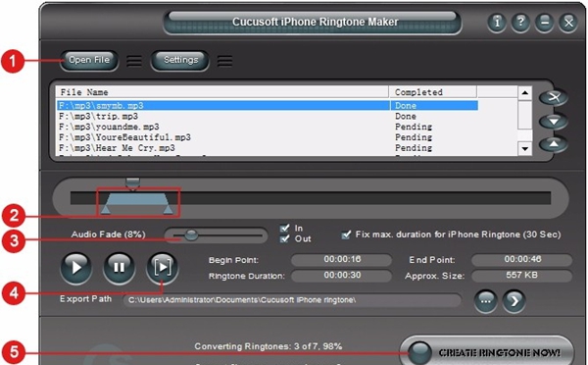Select the F:\mp3\trip.mp3 row

click(x=267, y=116)
